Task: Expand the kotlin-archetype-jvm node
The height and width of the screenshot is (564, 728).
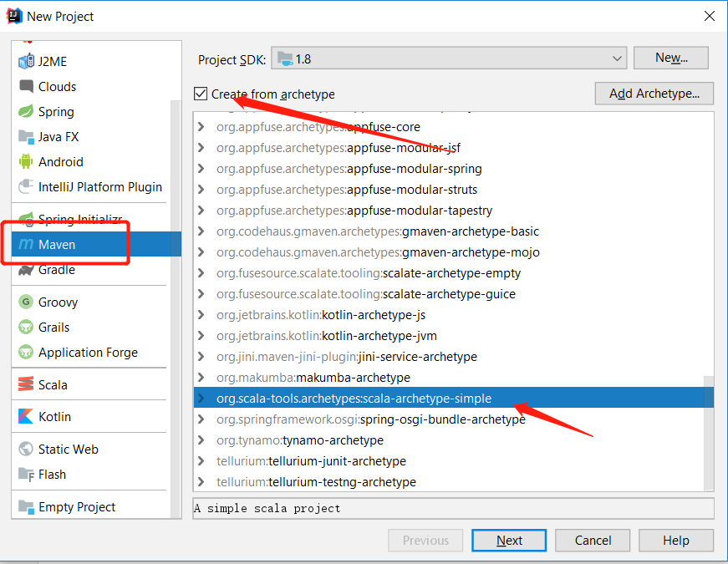Action: click(x=201, y=336)
